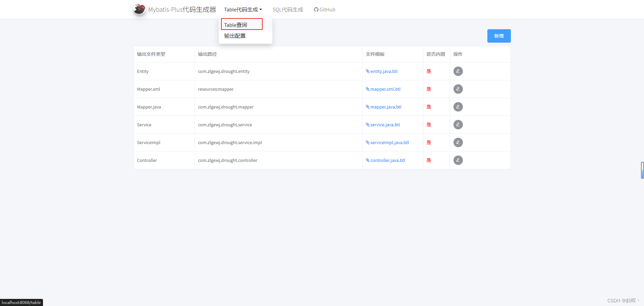This screenshot has width=644, height=306.
Task: Click the 新增 button
Action: click(499, 36)
